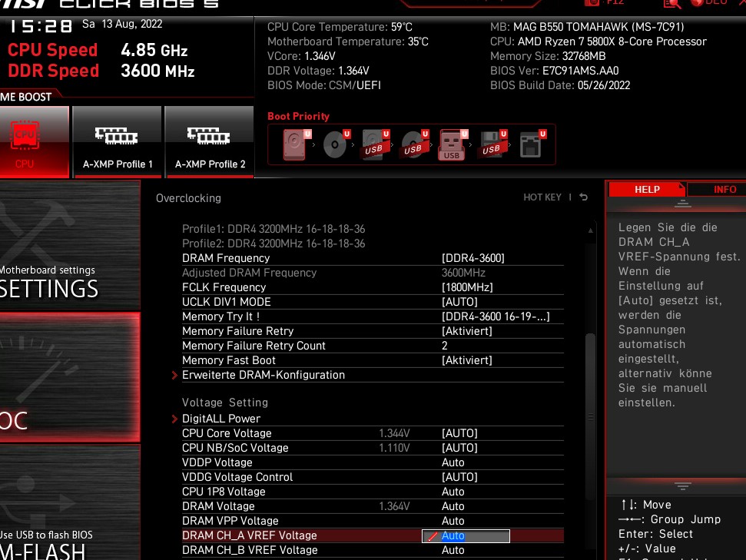Viewport: 746px width, 560px height.
Task: Open Memory Try It ! preset list
Action: point(496,317)
